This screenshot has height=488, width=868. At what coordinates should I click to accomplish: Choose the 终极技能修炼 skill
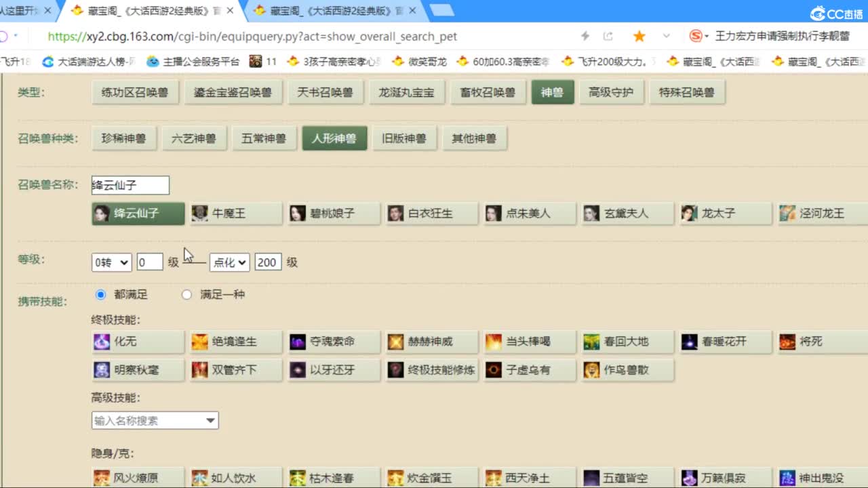pyautogui.click(x=431, y=370)
